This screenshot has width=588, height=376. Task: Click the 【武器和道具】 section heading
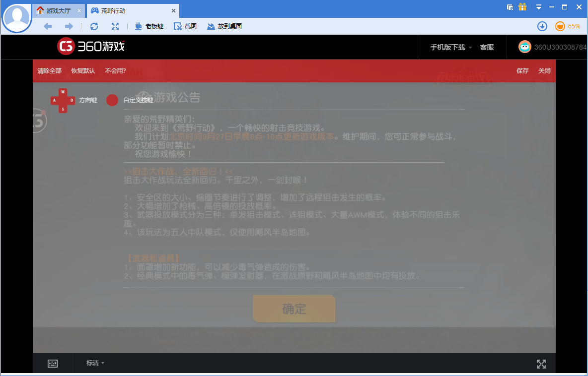coord(153,258)
